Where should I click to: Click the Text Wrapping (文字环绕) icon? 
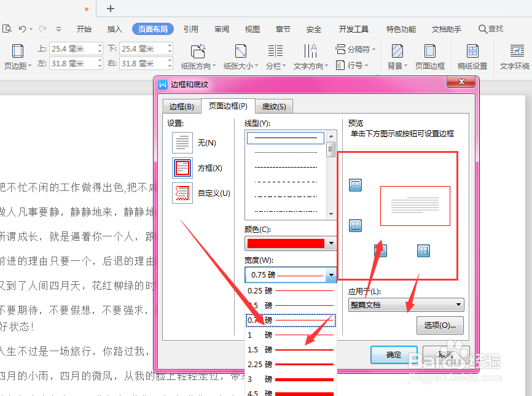[x=517, y=52]
